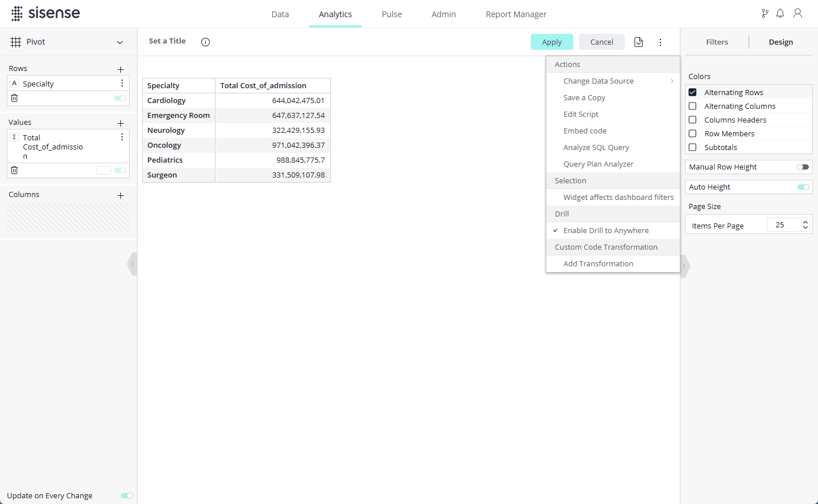Click the plus icon to add Columns
This screenshot has height=504, width=818.
[120, 195]
